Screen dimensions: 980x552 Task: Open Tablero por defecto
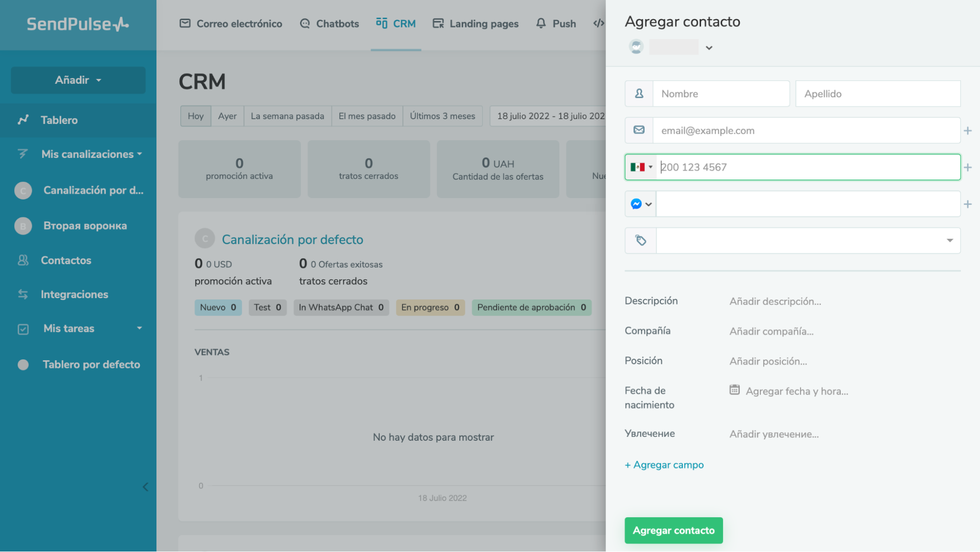(x=91, y=364)
